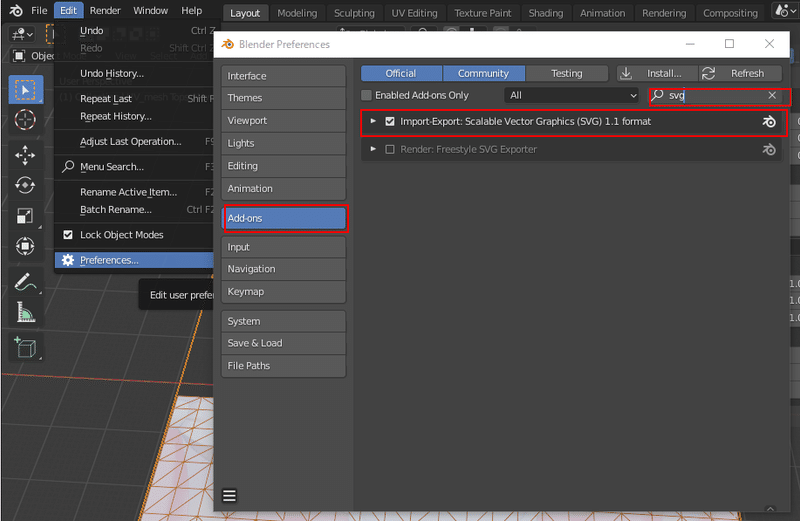800x521 pixels.
Task: Toggle Official add-ons filter
Action: pyautogui.click(x=401, y=73)
